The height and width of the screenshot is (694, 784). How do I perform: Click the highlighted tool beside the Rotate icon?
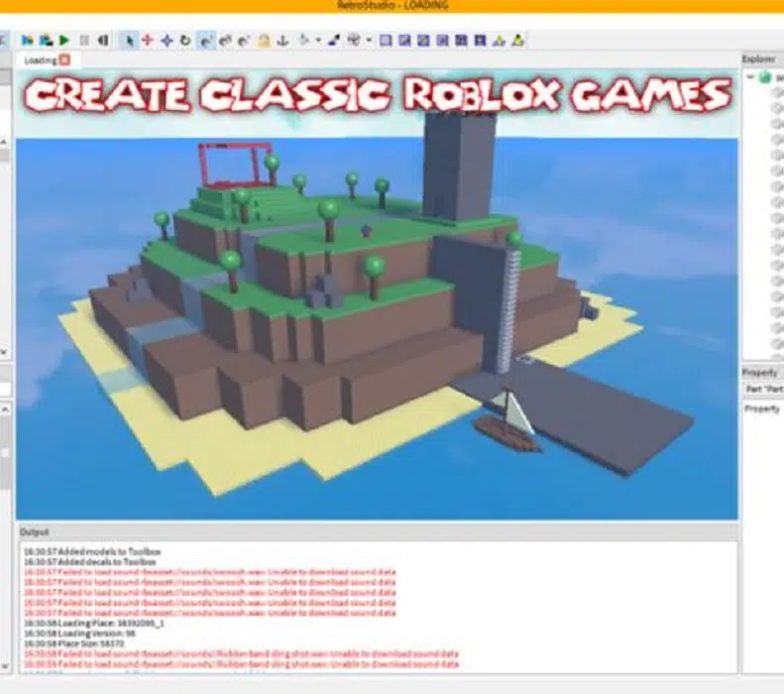coord(205,41)
